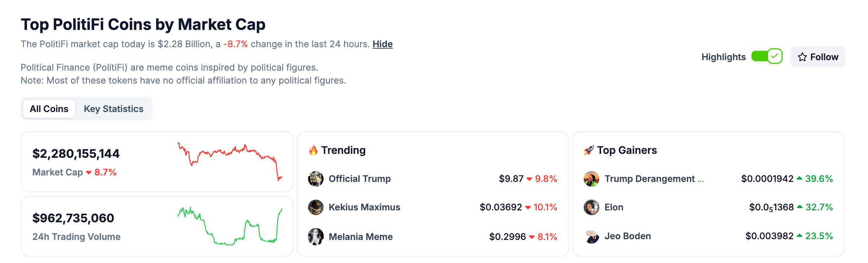Click the Elon coin icon

point(591,207)
